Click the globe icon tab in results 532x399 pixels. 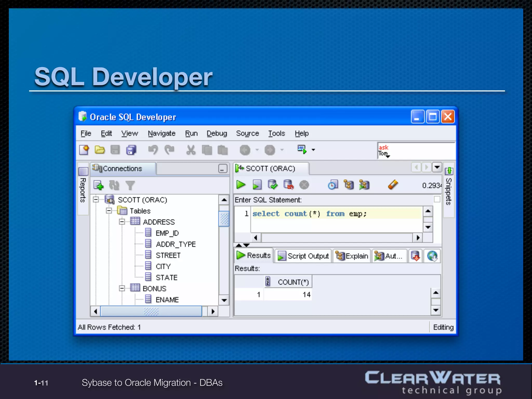[x=432, y=256]
